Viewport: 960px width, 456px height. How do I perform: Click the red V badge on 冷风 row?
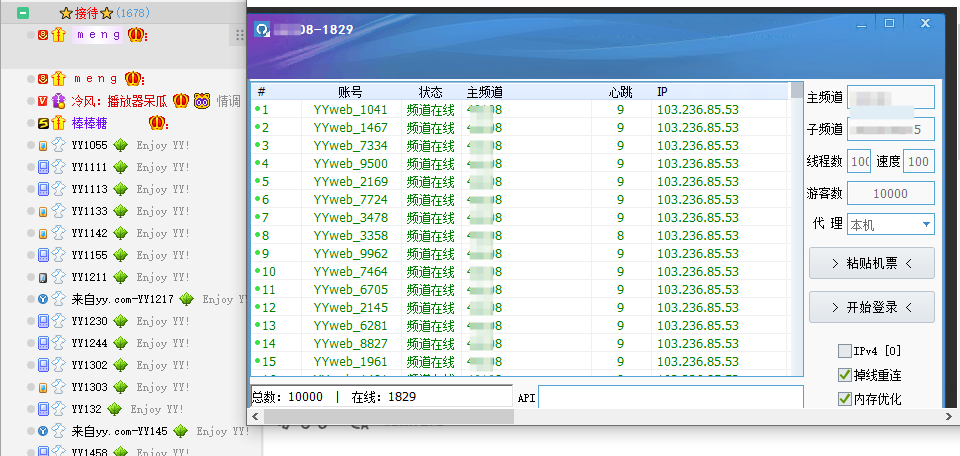pos(42,101)
